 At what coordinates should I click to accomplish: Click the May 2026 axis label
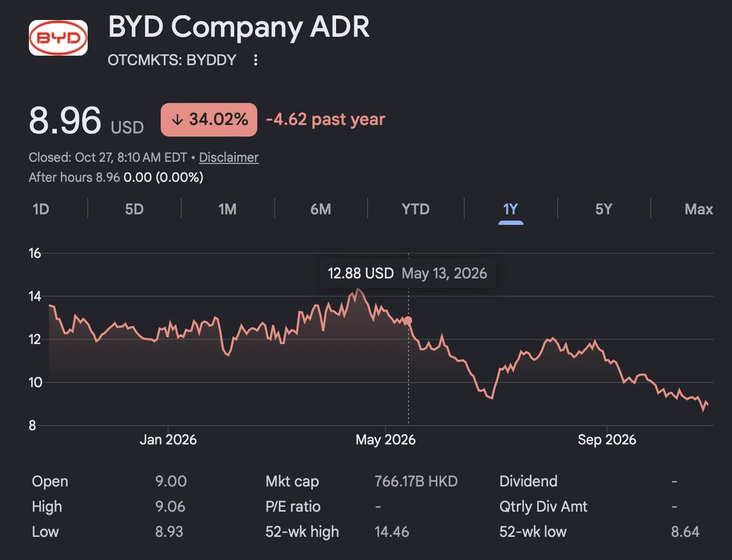(386, 439)
